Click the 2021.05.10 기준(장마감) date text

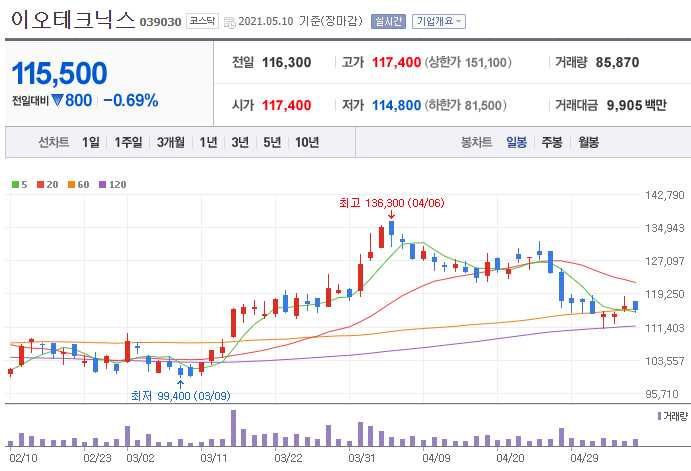pyautogui.click(x=300, y=21)
